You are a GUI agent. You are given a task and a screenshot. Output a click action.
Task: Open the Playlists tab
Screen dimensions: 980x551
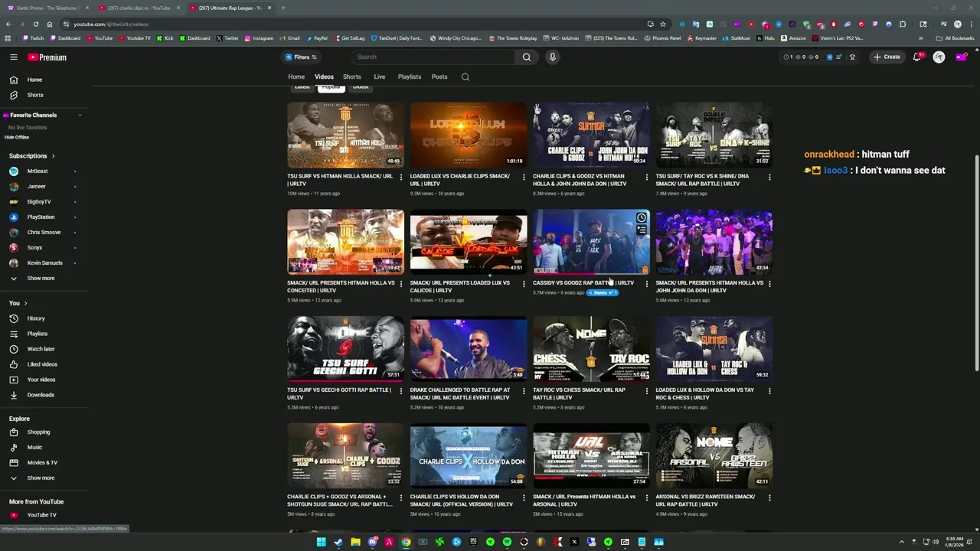410,77
